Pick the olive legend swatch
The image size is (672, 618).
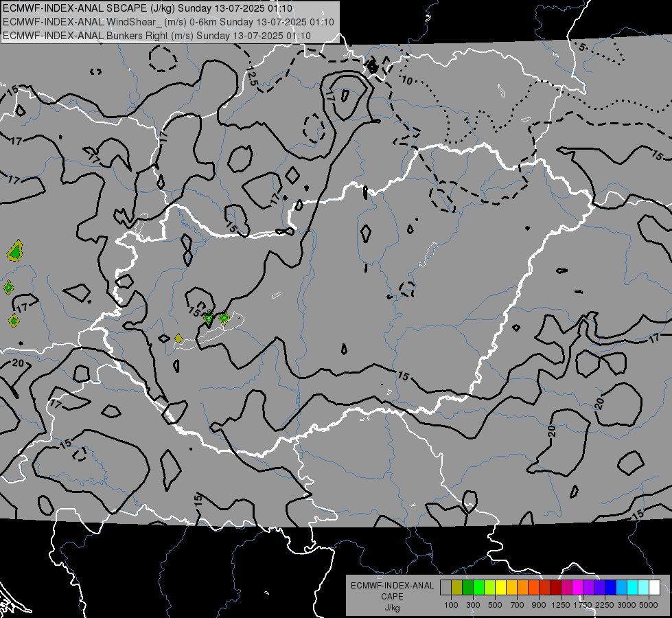point(457,588)
